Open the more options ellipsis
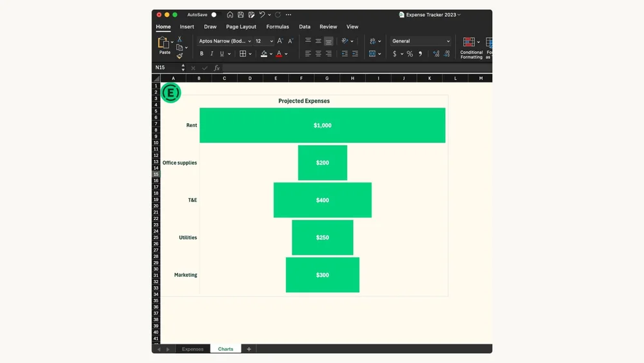Image resolution: width=644 pixels, height=363 pixels. (289, 15)
